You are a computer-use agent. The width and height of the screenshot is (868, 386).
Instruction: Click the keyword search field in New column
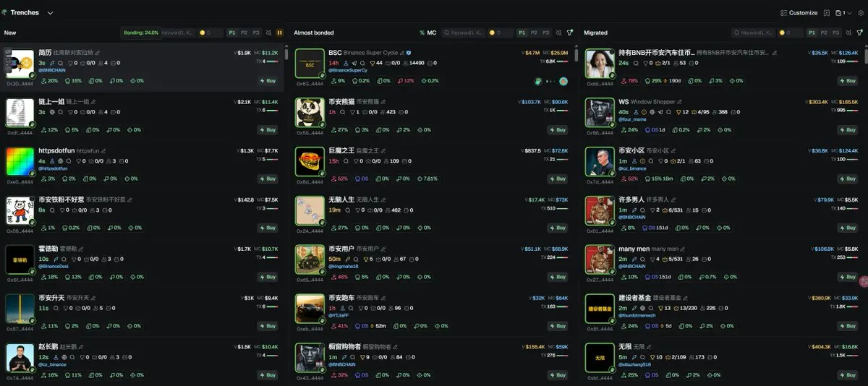coord(177,33)
